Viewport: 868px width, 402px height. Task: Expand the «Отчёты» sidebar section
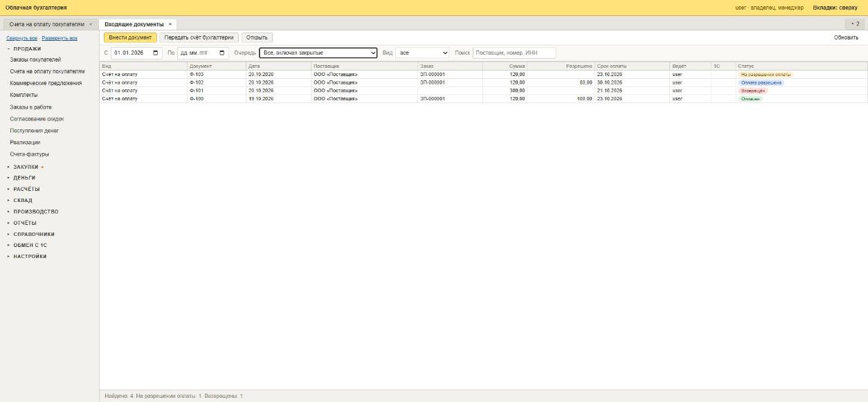25,223
